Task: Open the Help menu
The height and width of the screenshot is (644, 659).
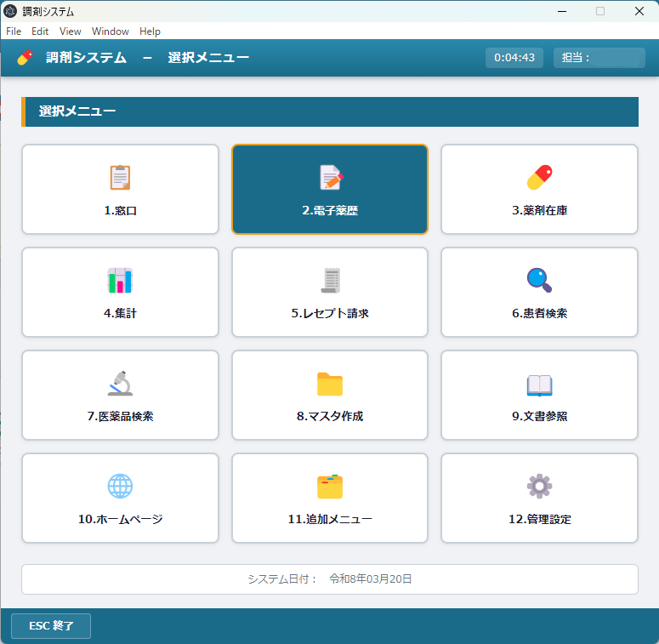Action: pyautogui.click(x=150, y=31)
